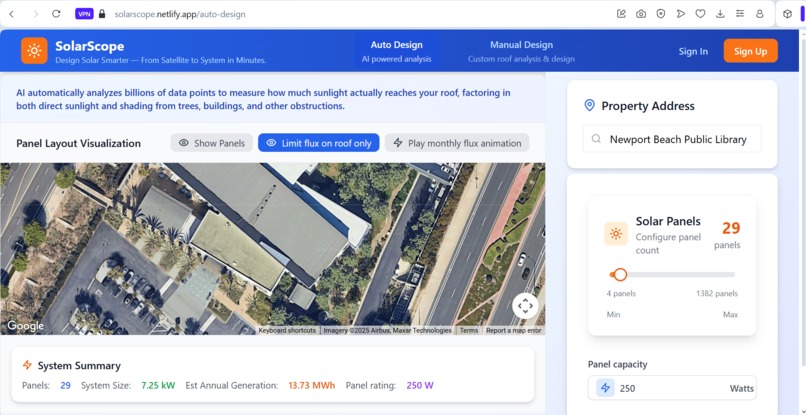Take a snapshot with camera icon
Viewport: 806px width, 415px height.
(641, 14)
